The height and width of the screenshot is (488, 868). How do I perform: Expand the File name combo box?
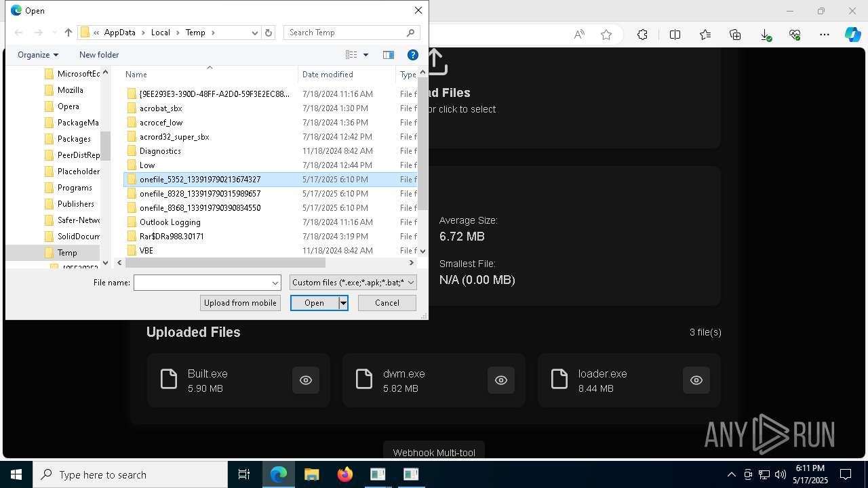[275, 283]
